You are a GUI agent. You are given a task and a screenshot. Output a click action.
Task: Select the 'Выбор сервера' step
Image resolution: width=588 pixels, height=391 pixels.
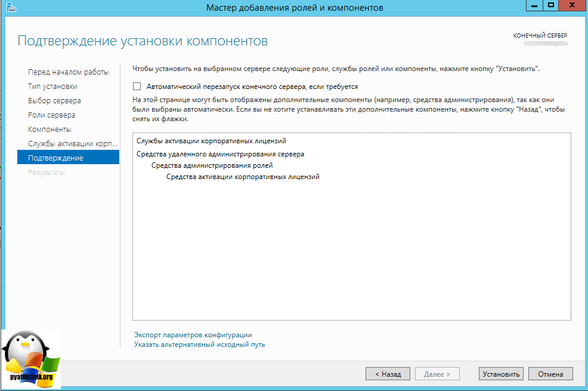pos(54,100)
